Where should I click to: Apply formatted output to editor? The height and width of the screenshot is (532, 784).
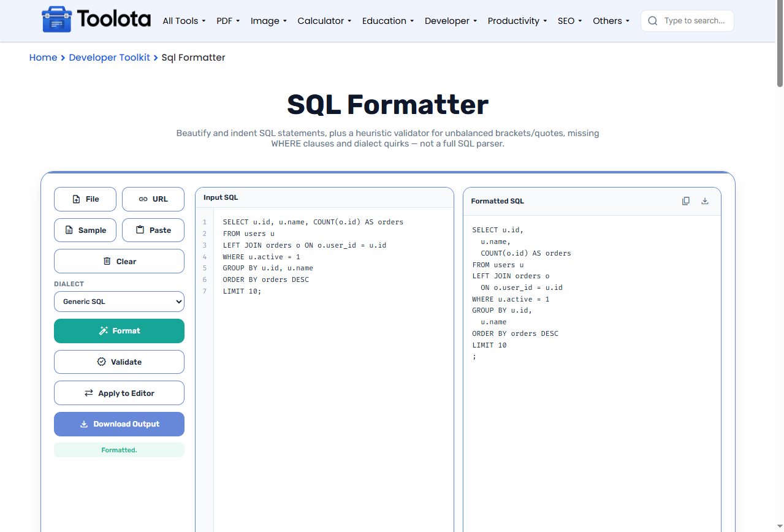pyautogui.click(x=119, y=393)
